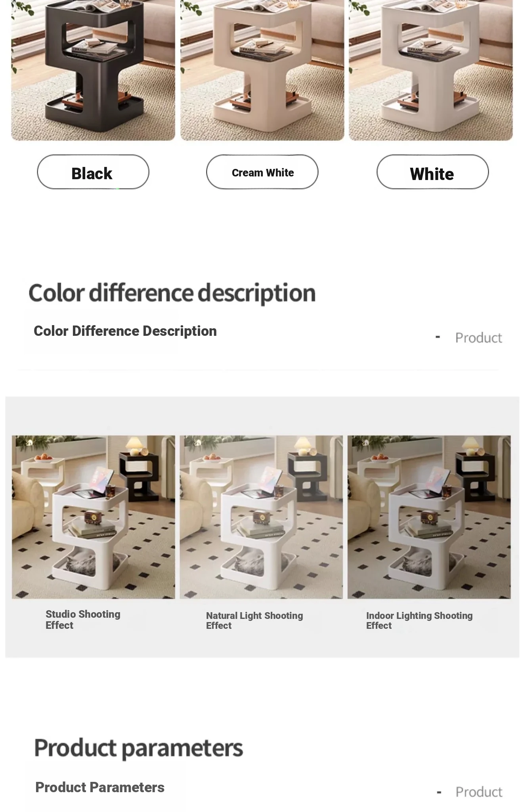Click the dash before Product Parameters label
524x812 pixels.
click(x=439, y=792)
